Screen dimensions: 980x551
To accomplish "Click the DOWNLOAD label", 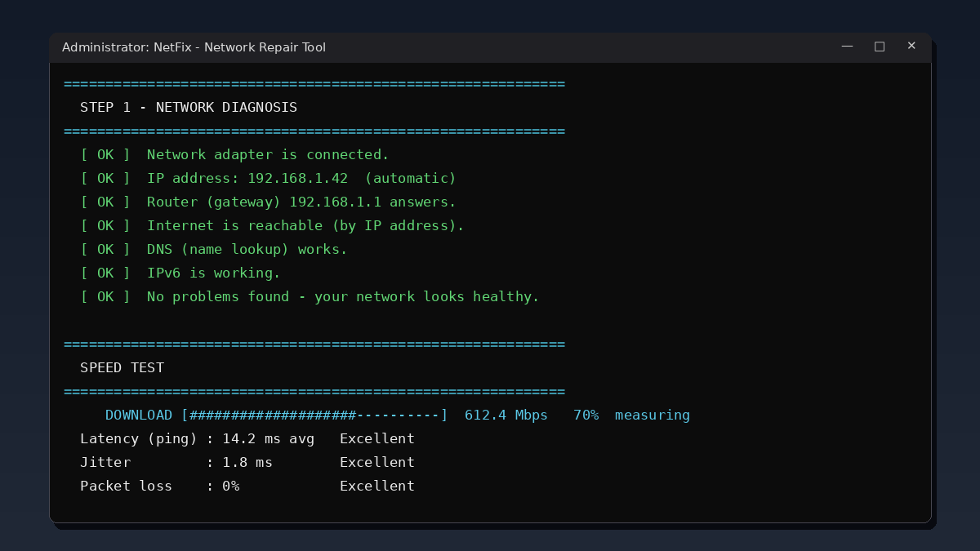I will click(139, 415).
